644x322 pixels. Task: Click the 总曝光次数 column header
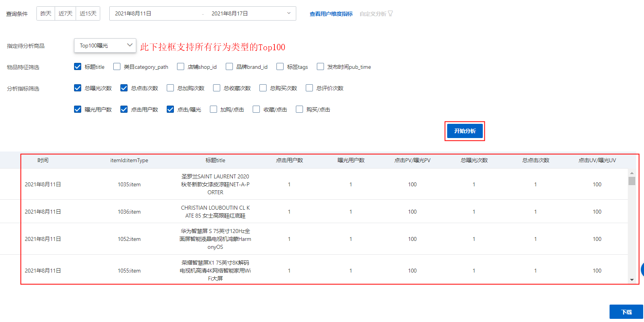[x=474, y=160]
